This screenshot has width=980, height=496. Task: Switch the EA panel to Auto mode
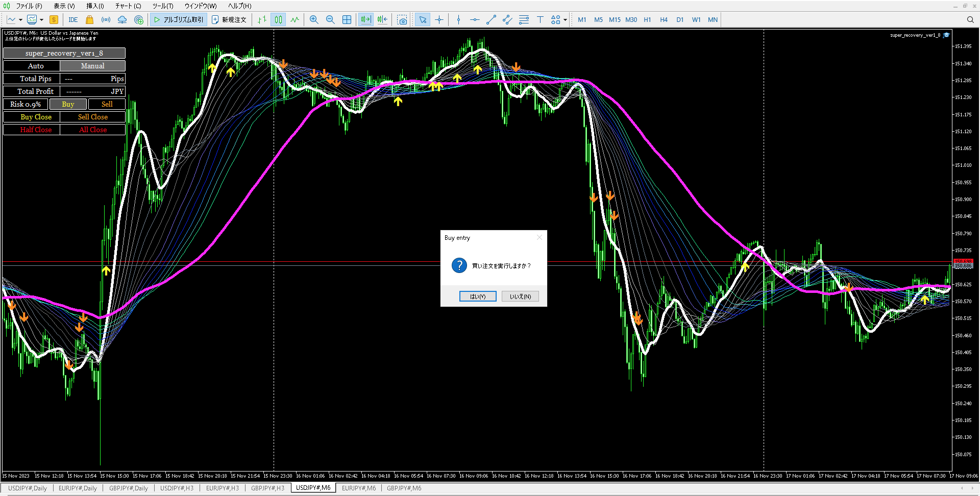(x=32, y=66)
